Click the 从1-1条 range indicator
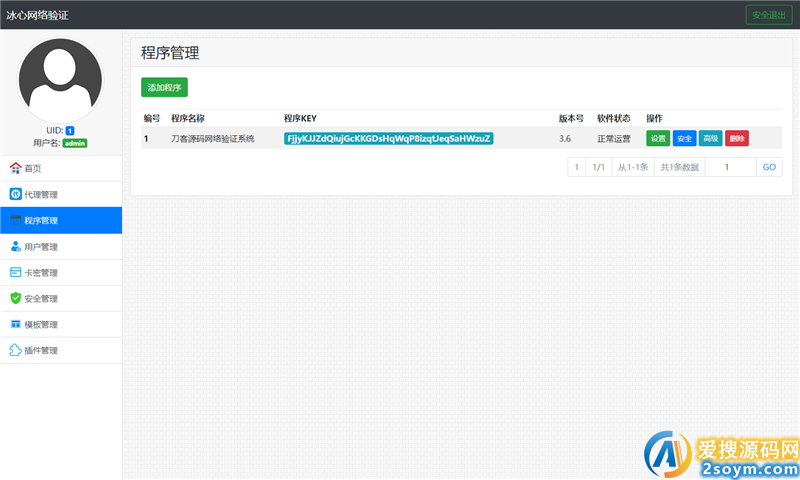Viewport: 800px width, 480px height. tap(633, 167)
